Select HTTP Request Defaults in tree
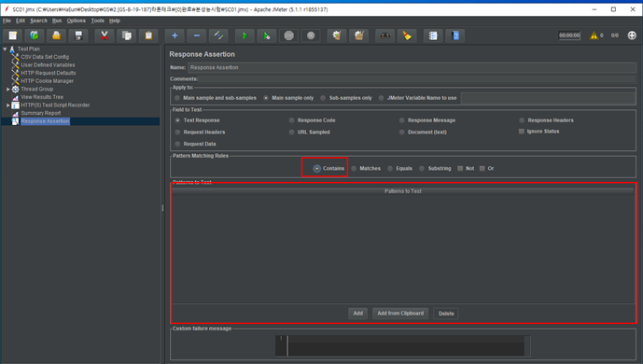643x364 pixels. click(x=49, y=73)
